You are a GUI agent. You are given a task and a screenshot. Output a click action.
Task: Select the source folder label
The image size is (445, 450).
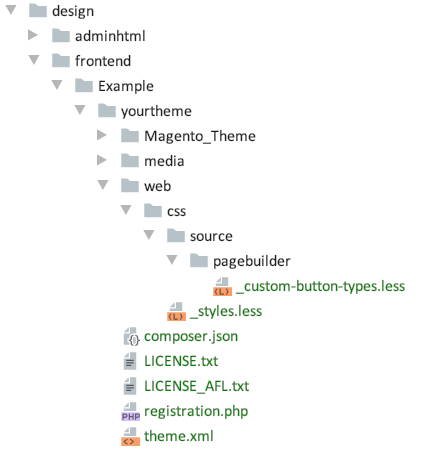(211, 236)
